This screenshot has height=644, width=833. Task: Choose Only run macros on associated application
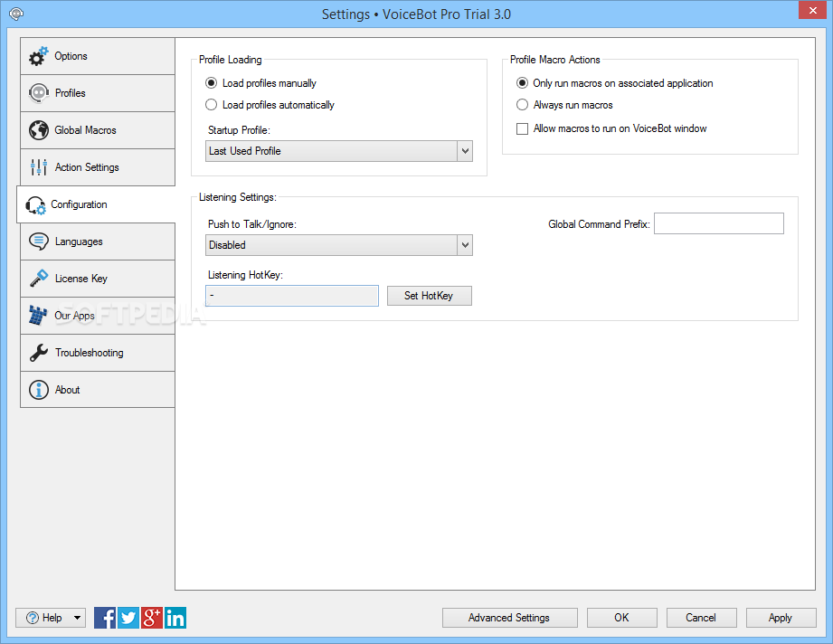click(x=615, y=83)
